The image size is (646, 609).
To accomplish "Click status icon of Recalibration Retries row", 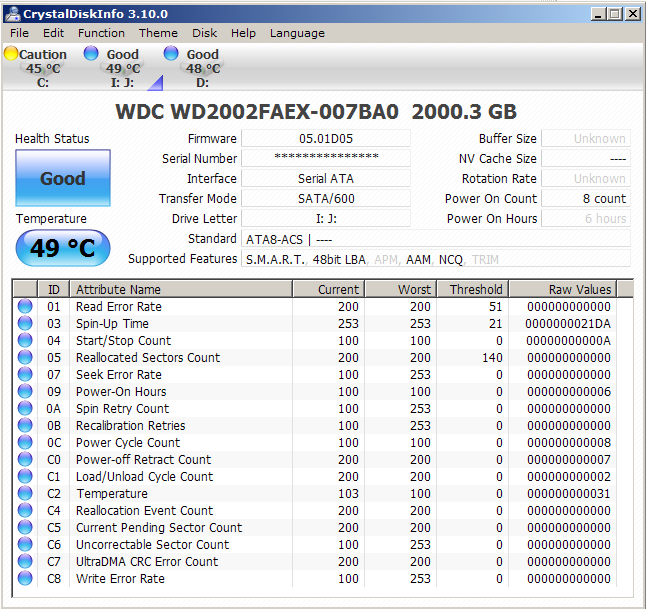I will pos(25,425).
